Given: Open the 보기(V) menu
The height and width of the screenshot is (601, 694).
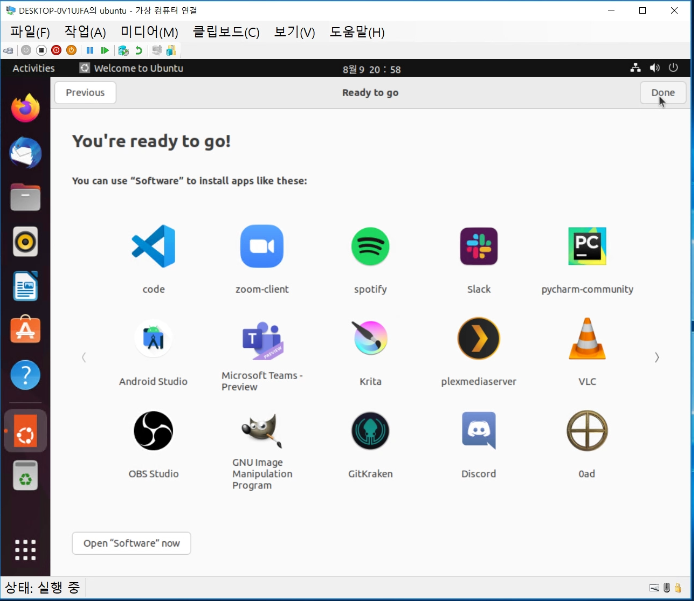Looking at the screenshot, I should 294,32.
